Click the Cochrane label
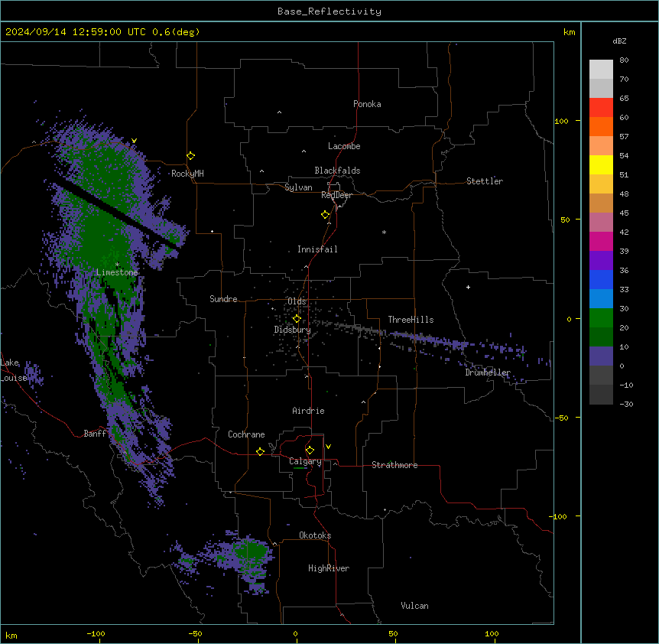Viewport: 659px width, 644px height. 246,434
